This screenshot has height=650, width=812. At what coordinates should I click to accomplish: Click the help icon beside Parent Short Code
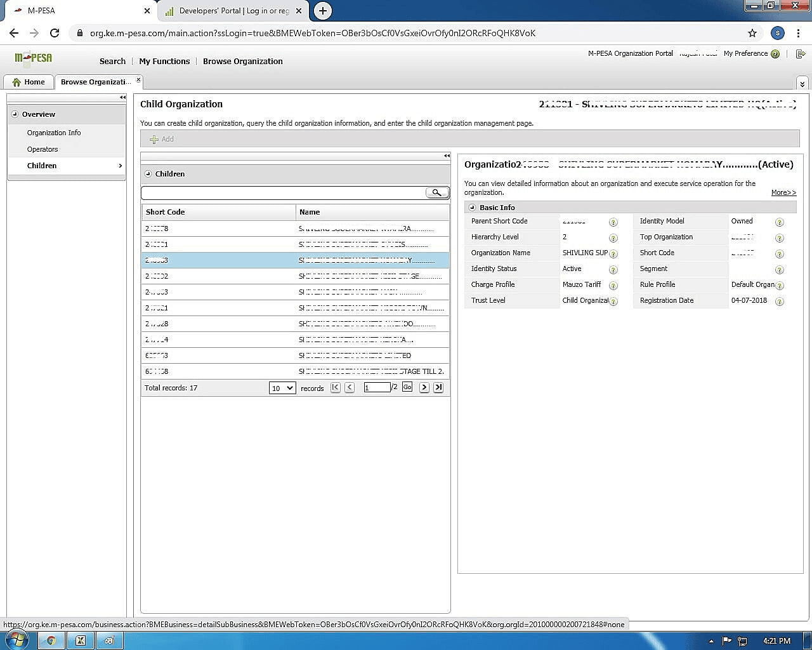613,222
